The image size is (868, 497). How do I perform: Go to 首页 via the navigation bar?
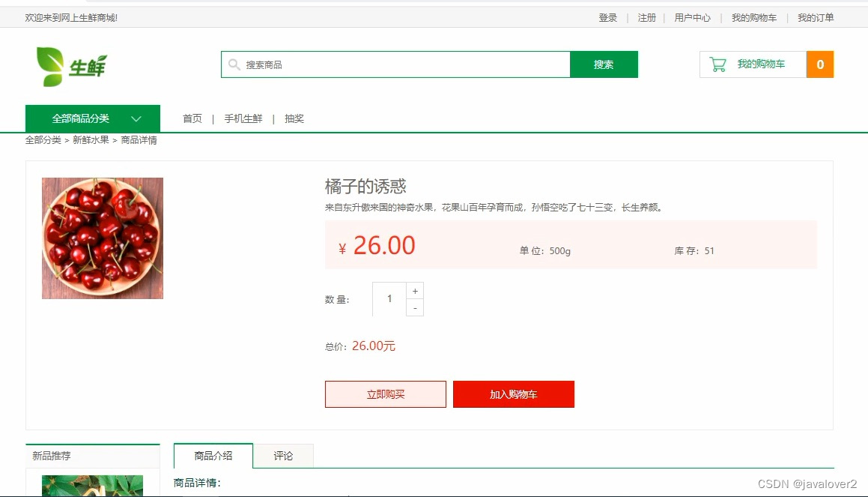tap(192, 118)
